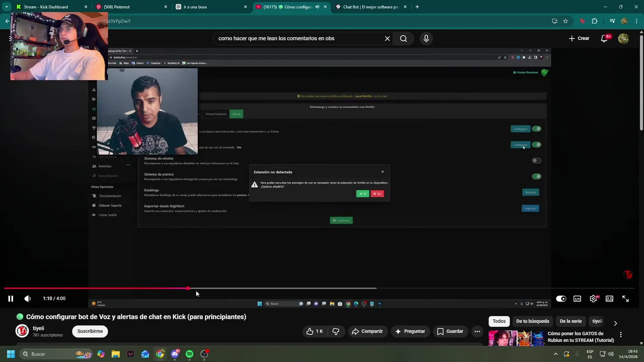Open the Windows Start menu
Viewport: 644px width, 362px height.
point(11,354)
